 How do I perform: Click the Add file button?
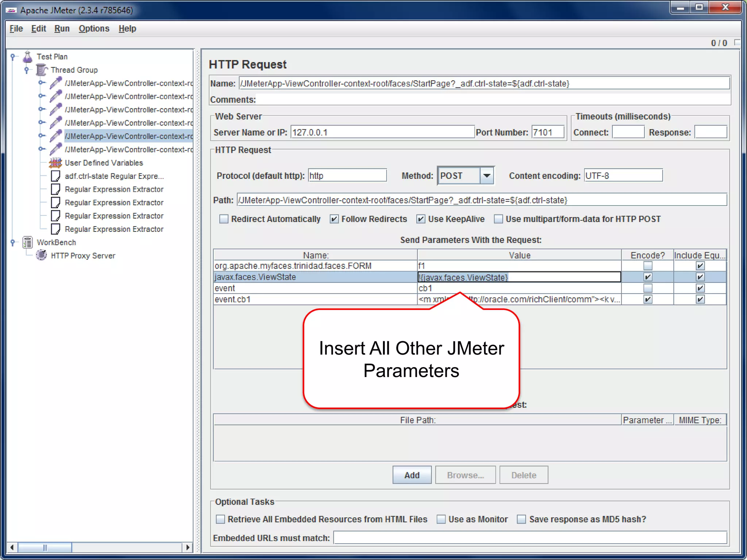412,475
